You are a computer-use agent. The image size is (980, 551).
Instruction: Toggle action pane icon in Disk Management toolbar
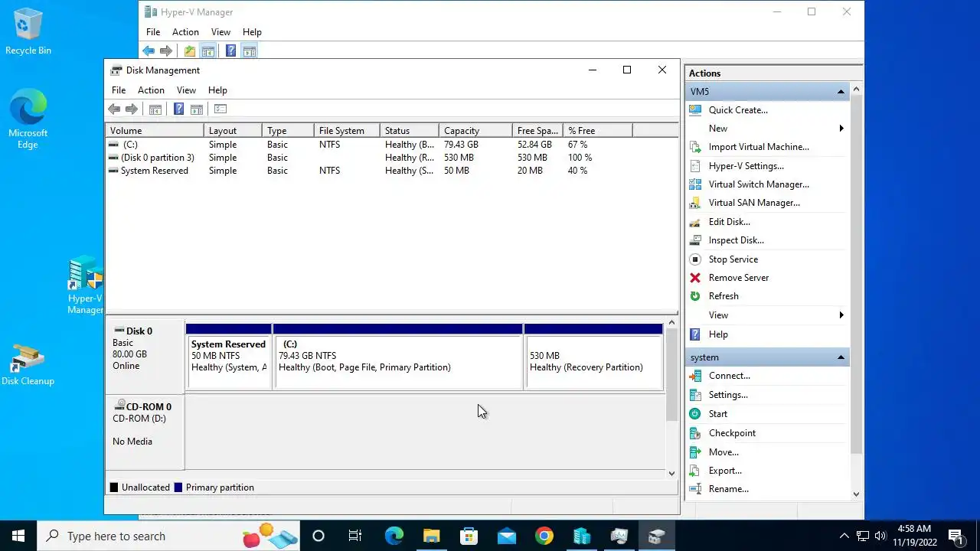point(197,109)
